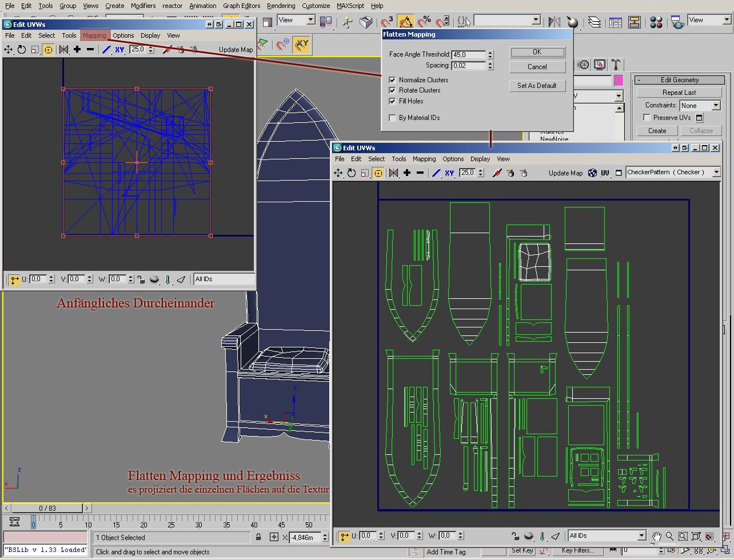Select the Zoom magnifier in UVW editor
The height and width of the screenshot is (560, 734).
point(669,536)
